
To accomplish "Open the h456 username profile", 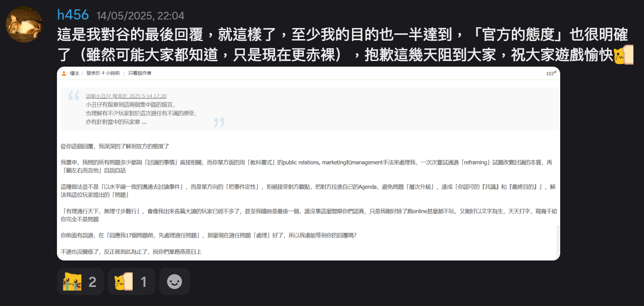I will [73, 15].
